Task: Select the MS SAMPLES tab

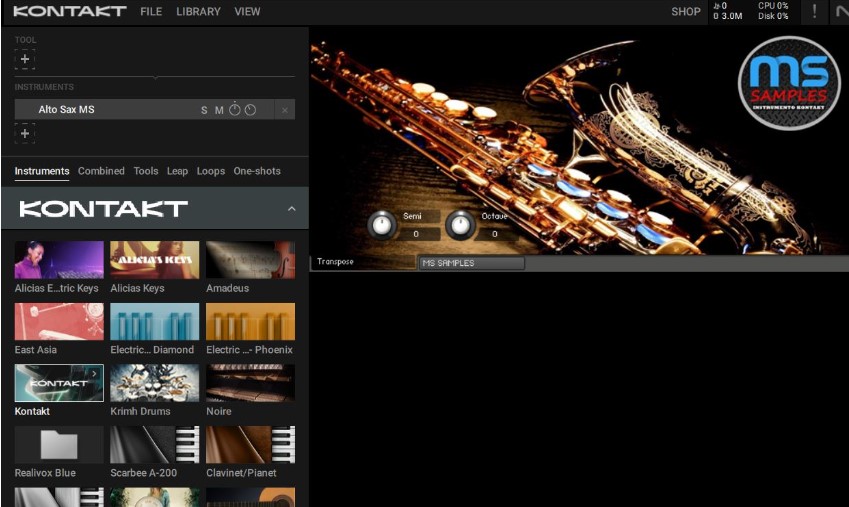Action: click(x=472, y=263)
